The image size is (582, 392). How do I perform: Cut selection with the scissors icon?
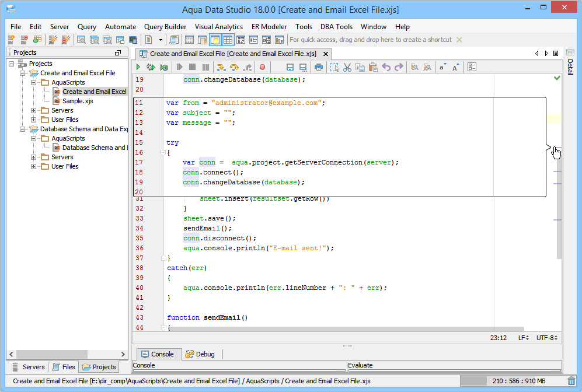[x=347, y=67]
